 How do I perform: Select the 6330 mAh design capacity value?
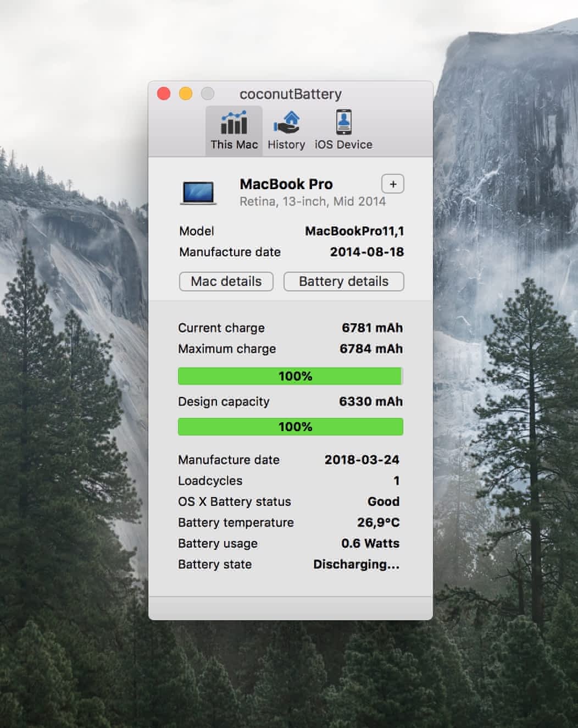371,401
